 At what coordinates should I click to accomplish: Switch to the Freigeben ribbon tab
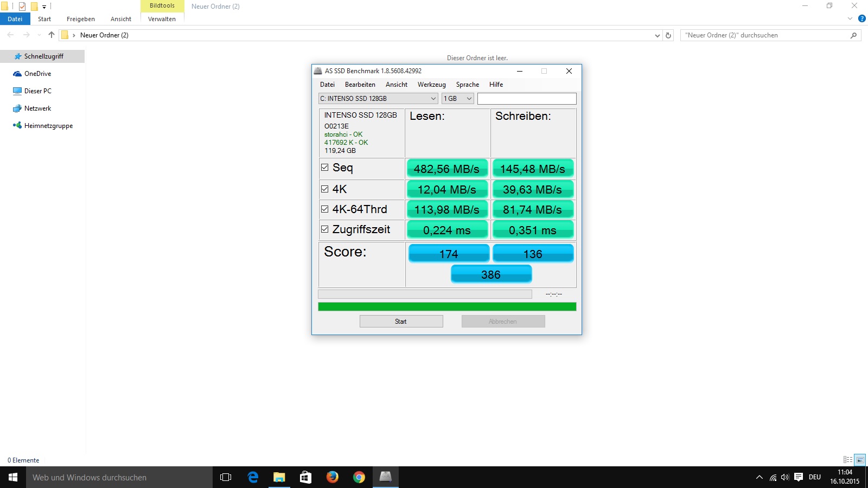81,19
